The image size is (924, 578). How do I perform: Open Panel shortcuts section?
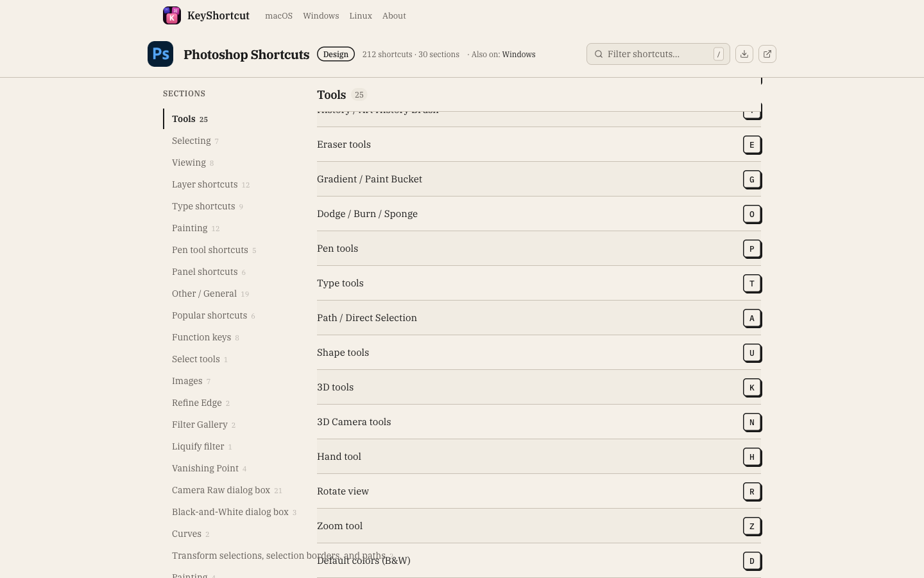point(209,272)
